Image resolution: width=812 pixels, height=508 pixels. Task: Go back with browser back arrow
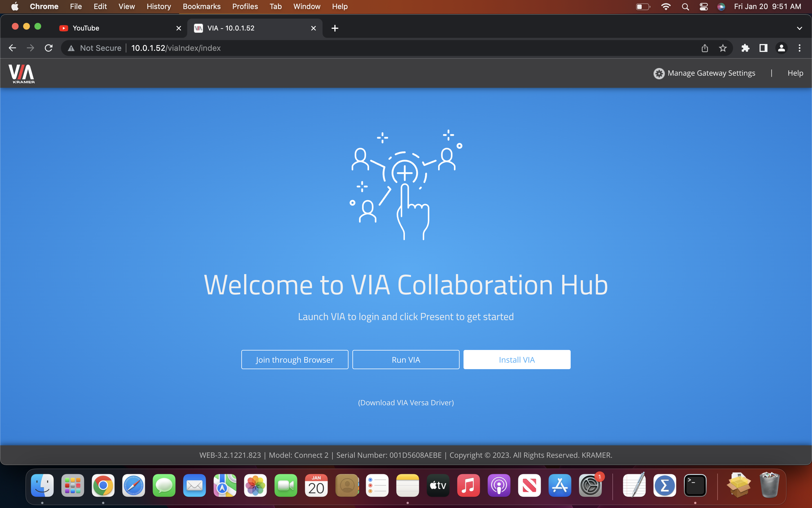(12, 48)
